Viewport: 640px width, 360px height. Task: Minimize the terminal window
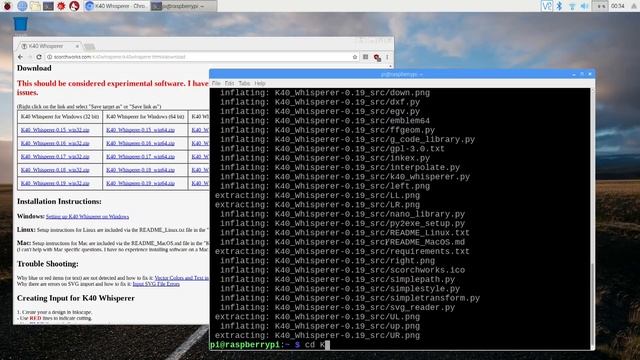point(574,74)
